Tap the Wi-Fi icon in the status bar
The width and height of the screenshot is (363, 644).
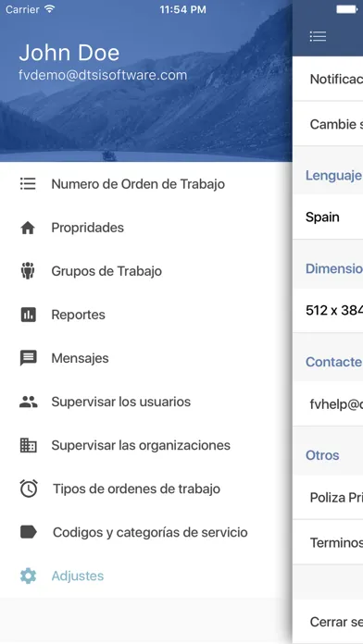49,9
